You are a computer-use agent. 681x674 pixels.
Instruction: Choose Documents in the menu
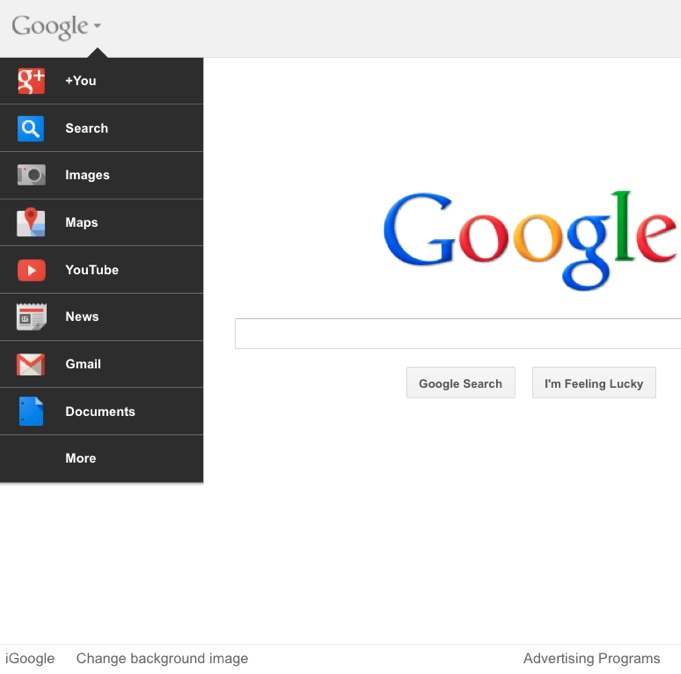[x=101, y=411]
